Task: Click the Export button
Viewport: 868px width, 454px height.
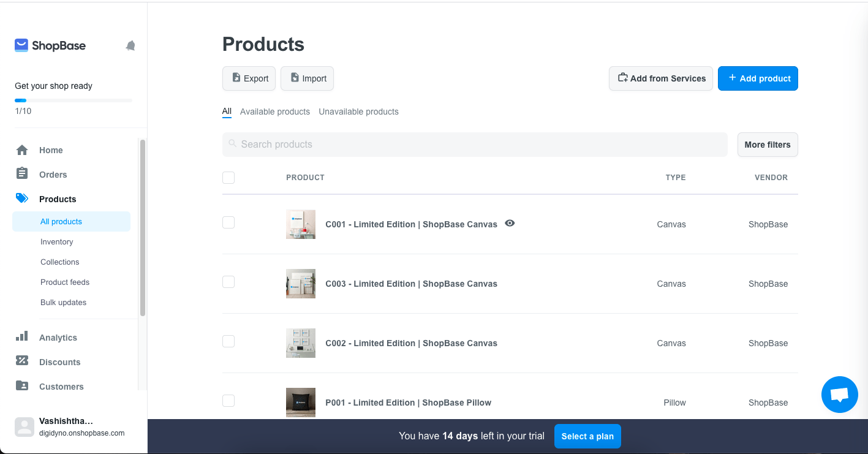Action: (249, 78)
